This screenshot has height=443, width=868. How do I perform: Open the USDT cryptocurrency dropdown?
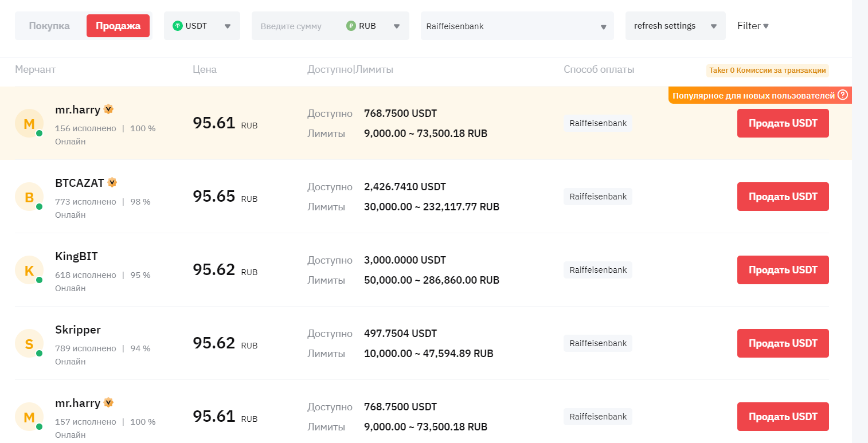pos(202,26)
